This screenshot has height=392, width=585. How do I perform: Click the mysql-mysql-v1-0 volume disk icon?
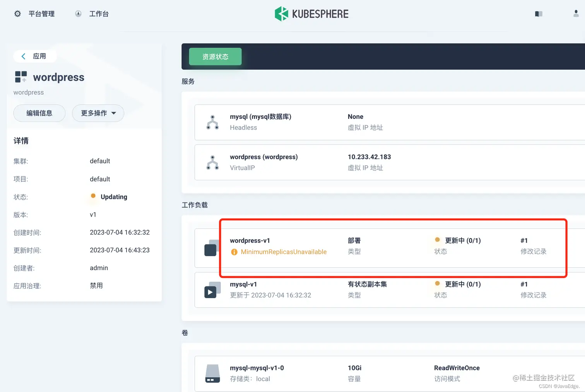212,373
